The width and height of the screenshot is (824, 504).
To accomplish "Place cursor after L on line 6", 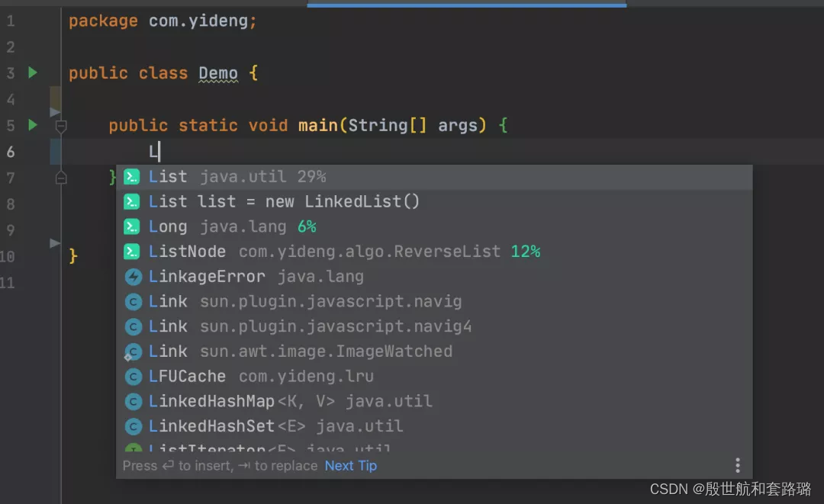I will (159, 152).
